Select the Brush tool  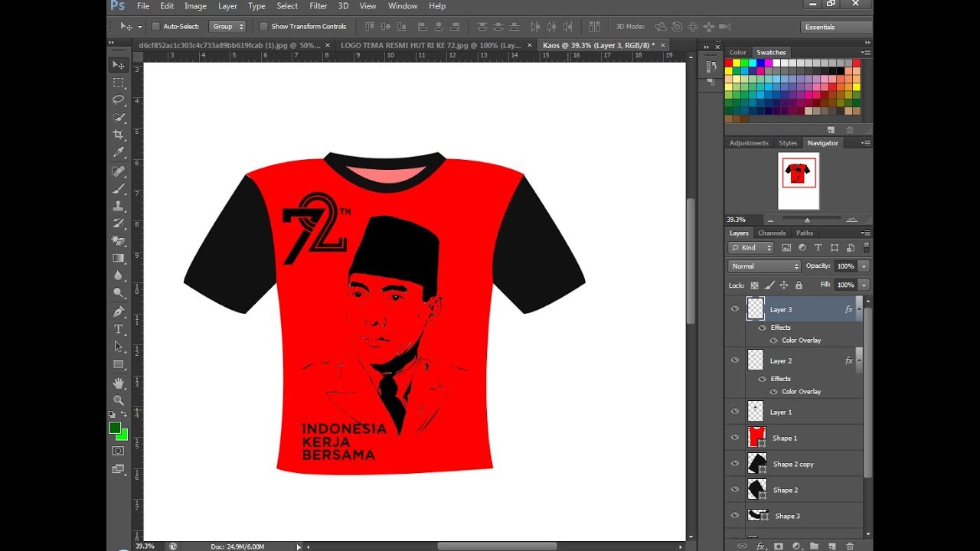click(118, 188)
